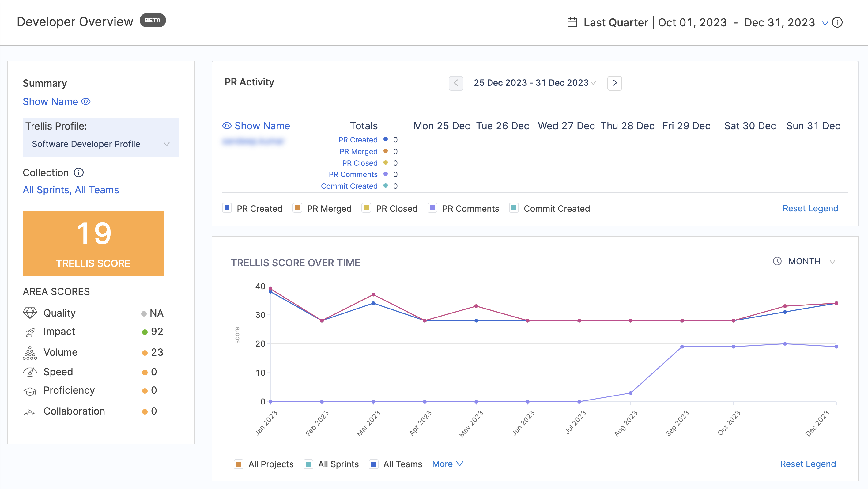Screen dimensions: 868x489
Task: Click the Impact rocket icon
Action: coord(30,332)
